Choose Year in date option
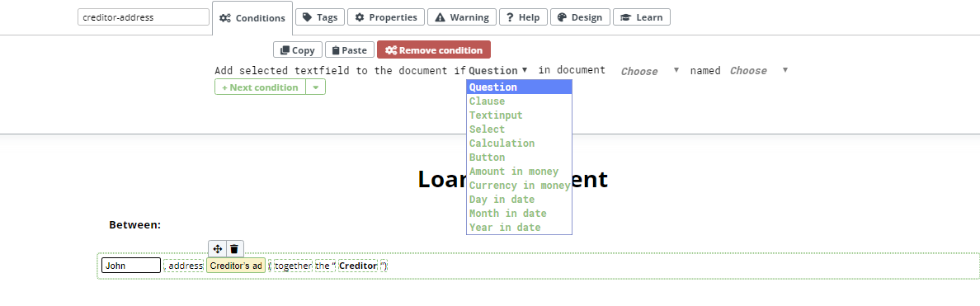The width and height of the screenshot is (980, 306). [520, 228]
